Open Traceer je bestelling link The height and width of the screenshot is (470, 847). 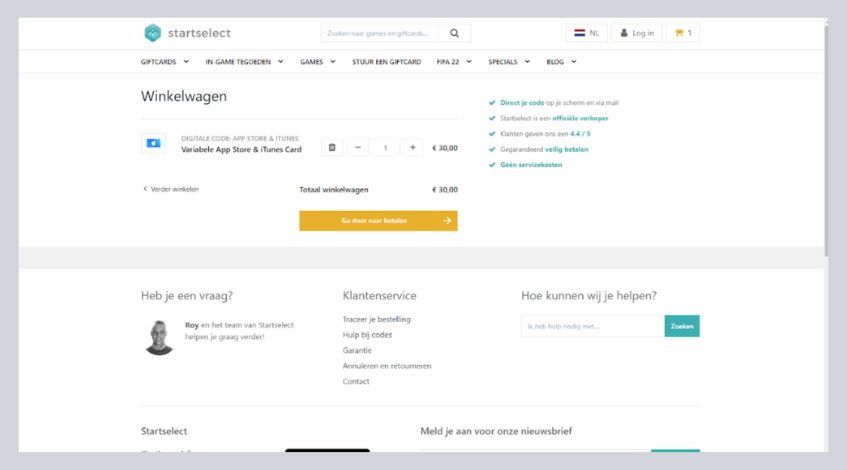pos(377,319)
